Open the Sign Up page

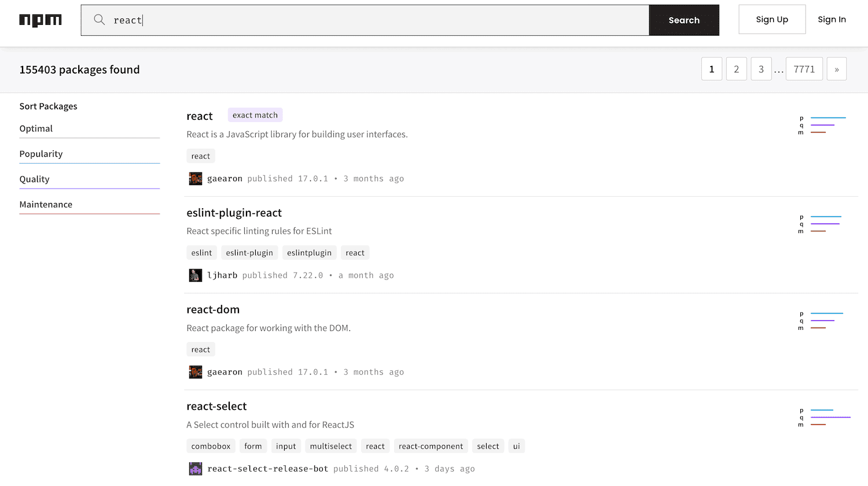click(772, 19)
